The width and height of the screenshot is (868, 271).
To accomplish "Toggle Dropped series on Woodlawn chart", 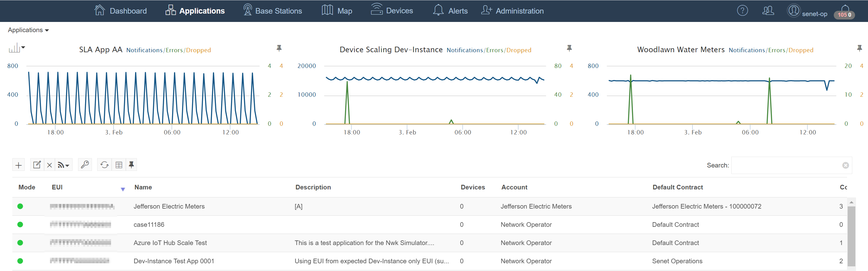I will pyautogui.click(x=801, y=50).
